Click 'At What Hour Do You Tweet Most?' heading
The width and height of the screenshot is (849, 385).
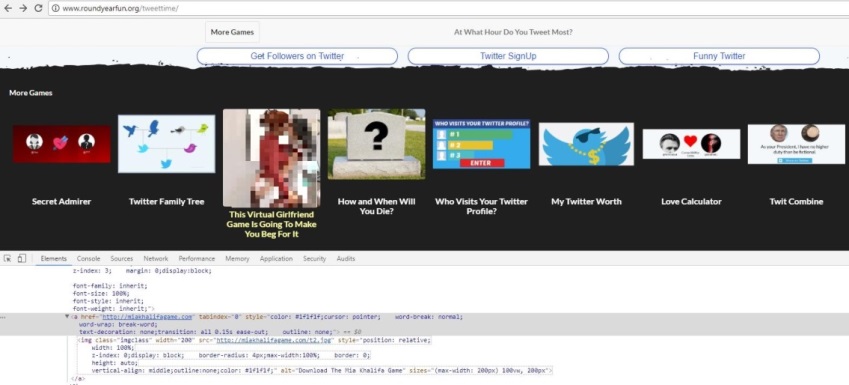513,32
